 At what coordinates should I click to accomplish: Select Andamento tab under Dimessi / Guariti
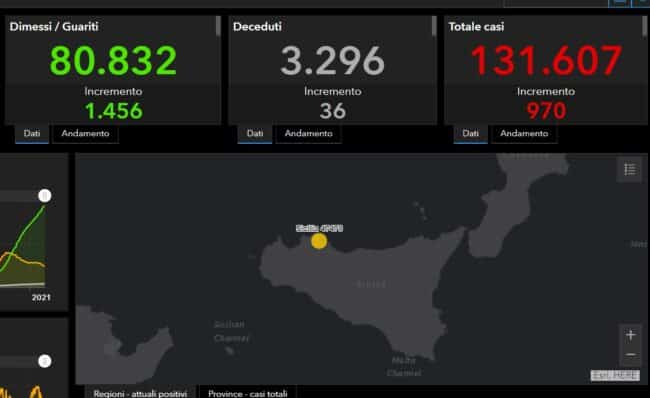(85, 133)
